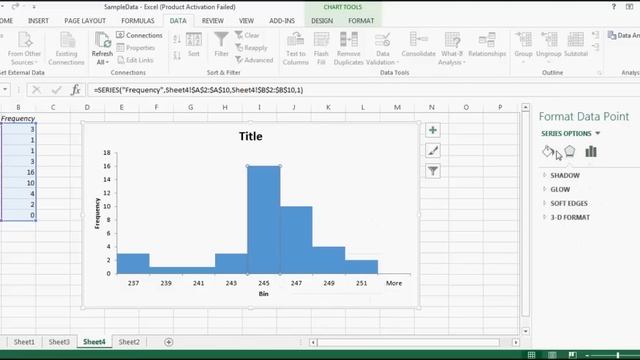Open From Other Sources dropdown
Image resolution: width=640 pixels, height=360 pixels.
click(x=24, y=48)
